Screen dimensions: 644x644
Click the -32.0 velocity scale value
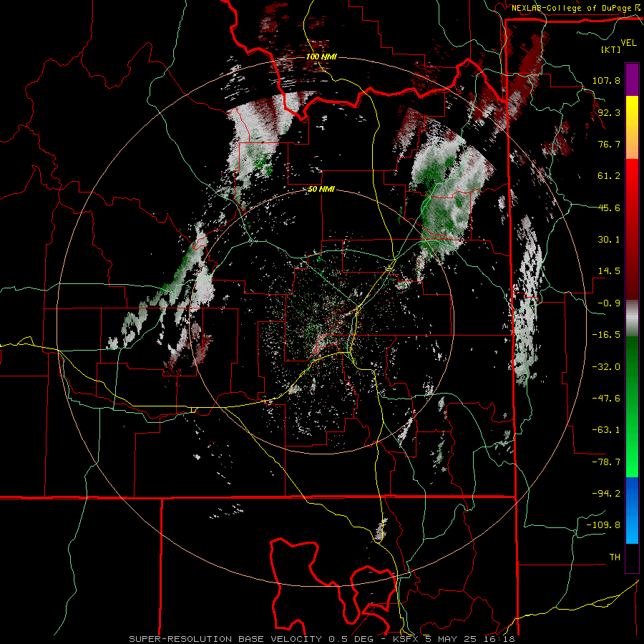click(606, 367)
